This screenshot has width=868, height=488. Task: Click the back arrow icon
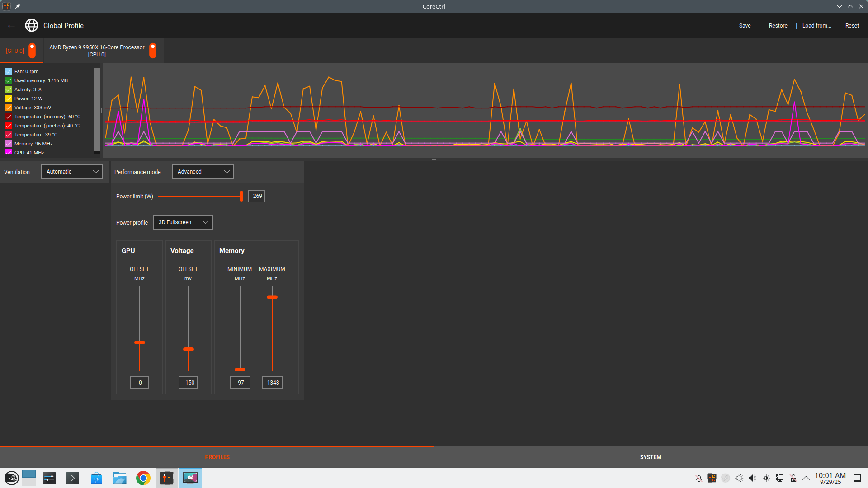pos(12,26)
